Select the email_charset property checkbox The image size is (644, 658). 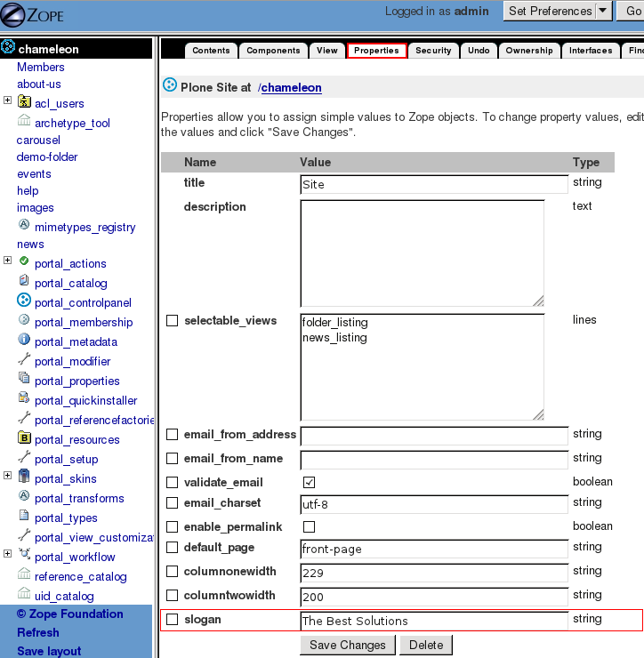(x=173, y=502)
